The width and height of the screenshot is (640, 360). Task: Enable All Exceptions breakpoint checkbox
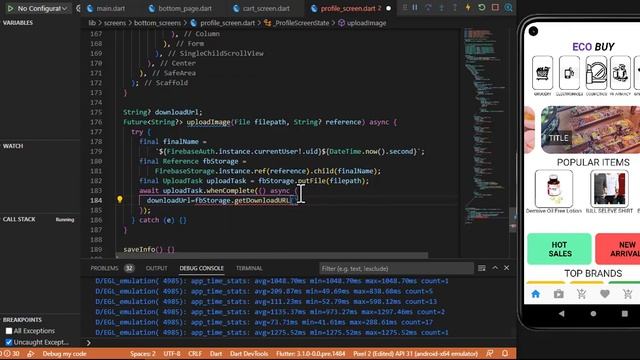(9, 331)
